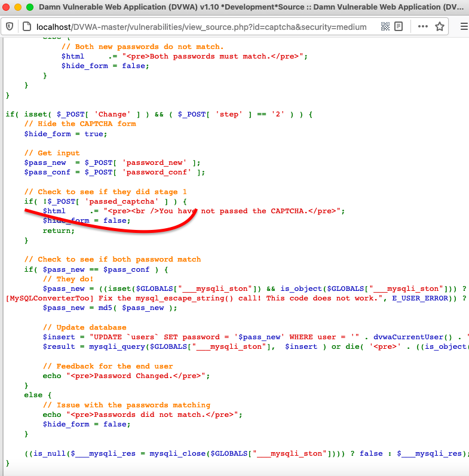
Task: Click the comment "// They do!"
Action: [x=68, y=279]
